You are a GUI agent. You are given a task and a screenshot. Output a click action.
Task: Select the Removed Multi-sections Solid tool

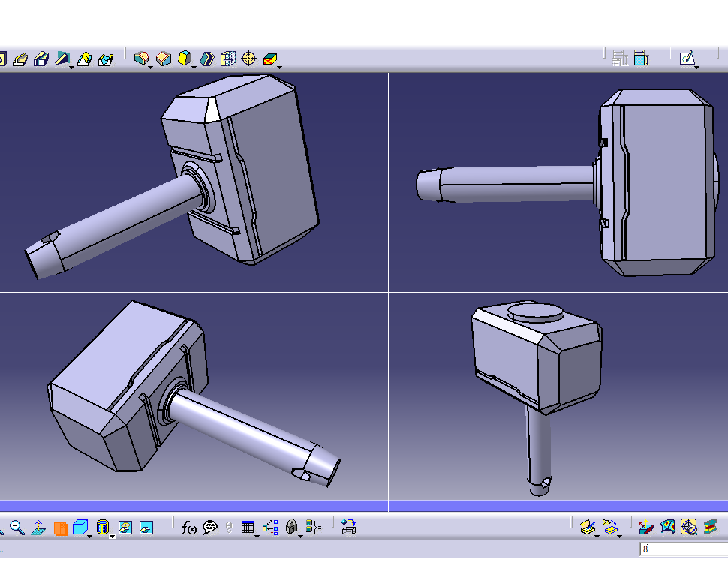pyautogui.click(x=106, y=59)
